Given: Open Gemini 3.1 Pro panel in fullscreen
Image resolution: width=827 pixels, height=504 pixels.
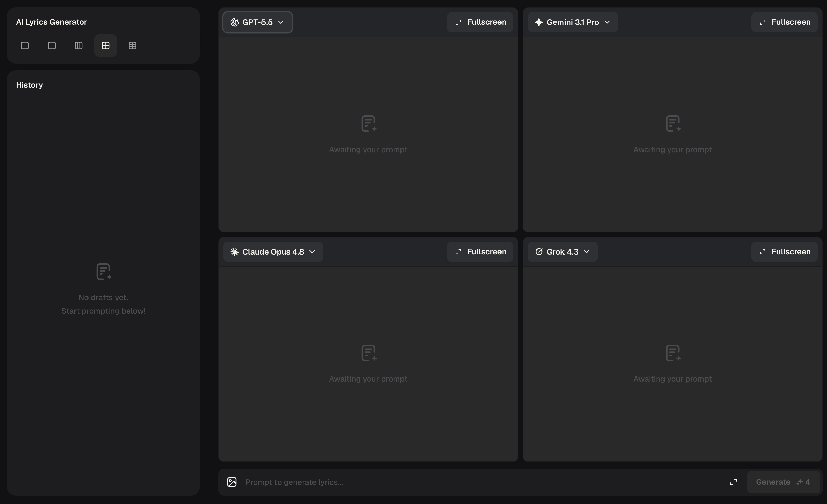Looking at the screenshot, I should tap(784, 22).
